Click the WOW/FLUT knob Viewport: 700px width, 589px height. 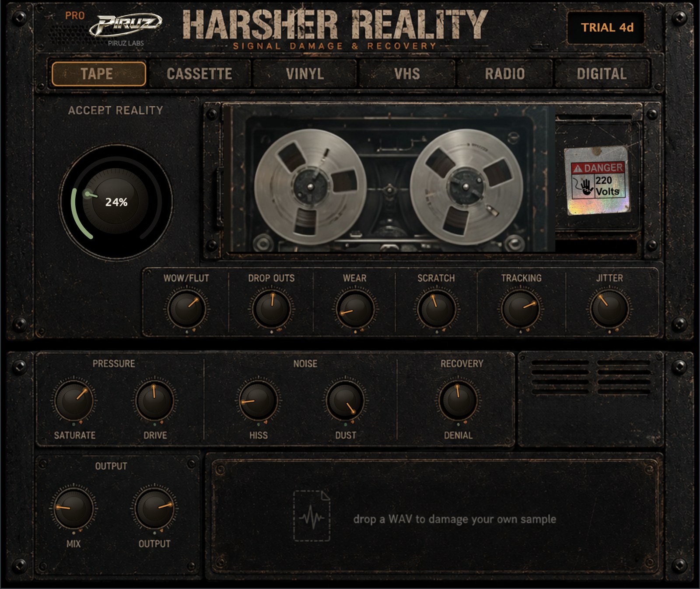tap(186, 309)
